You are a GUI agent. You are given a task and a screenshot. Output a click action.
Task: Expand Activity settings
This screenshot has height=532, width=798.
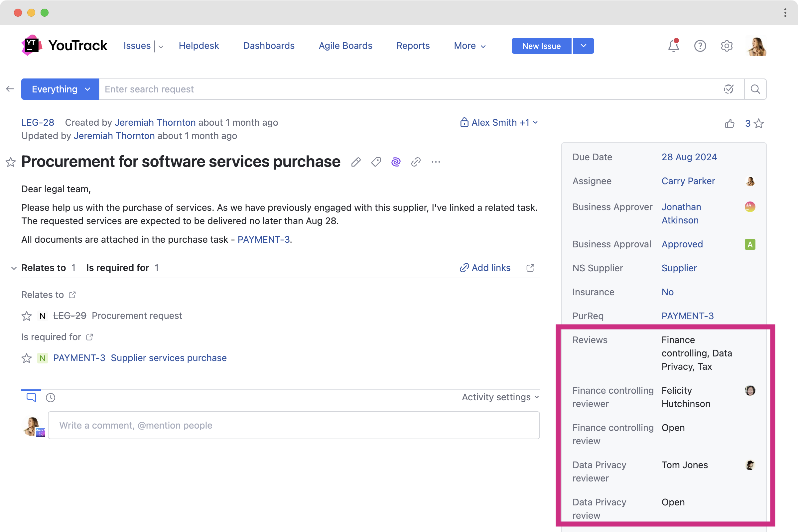click(500, 397)
